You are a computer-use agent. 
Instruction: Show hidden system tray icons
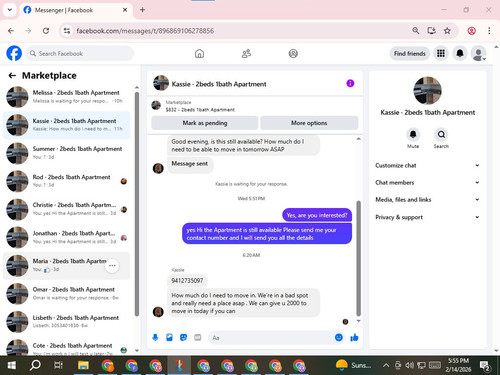click(386, 365)
